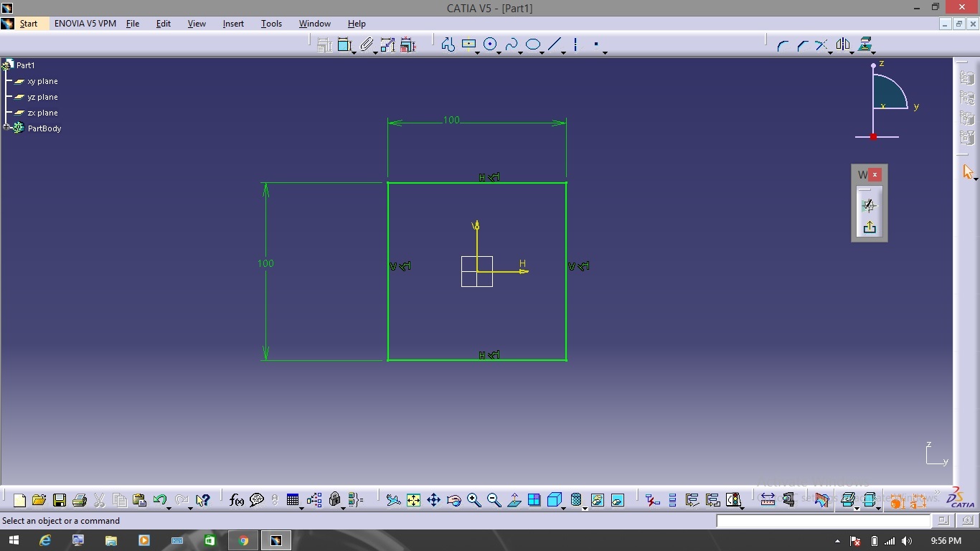The image size is (980, 551).
Task: Click the Zoom In icon
Action: pos(473,500)
